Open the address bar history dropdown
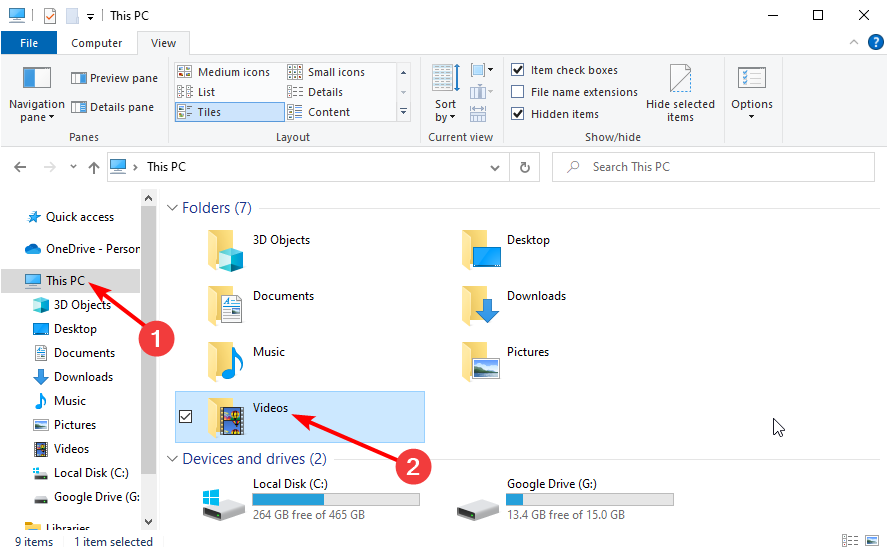 click(x=495, y=168)
